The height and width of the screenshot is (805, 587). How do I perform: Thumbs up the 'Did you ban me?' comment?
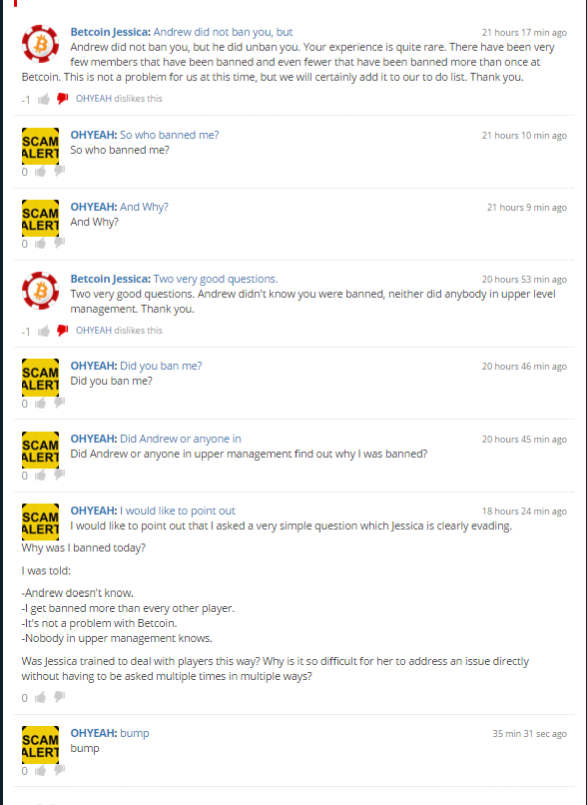click(41, 404)
